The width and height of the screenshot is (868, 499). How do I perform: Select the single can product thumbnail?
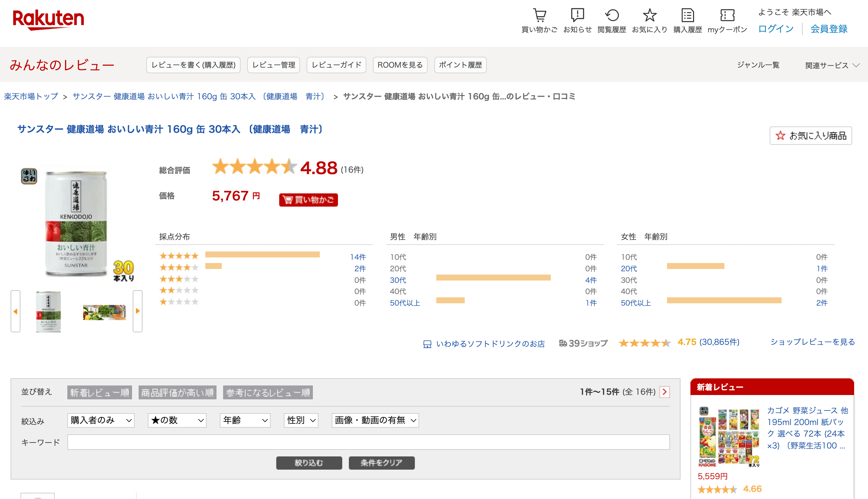[48, 311]
